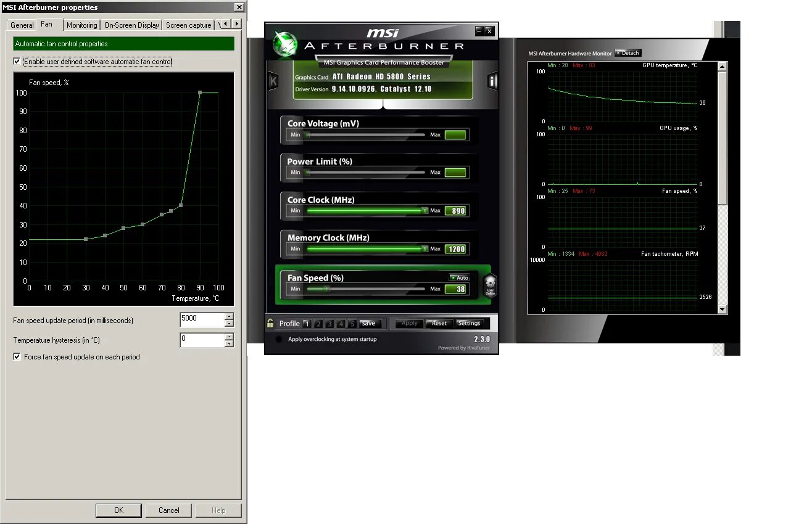Click the Core Voltage slider
Viewport: 812px width, 524px height.
coord(365,134)
